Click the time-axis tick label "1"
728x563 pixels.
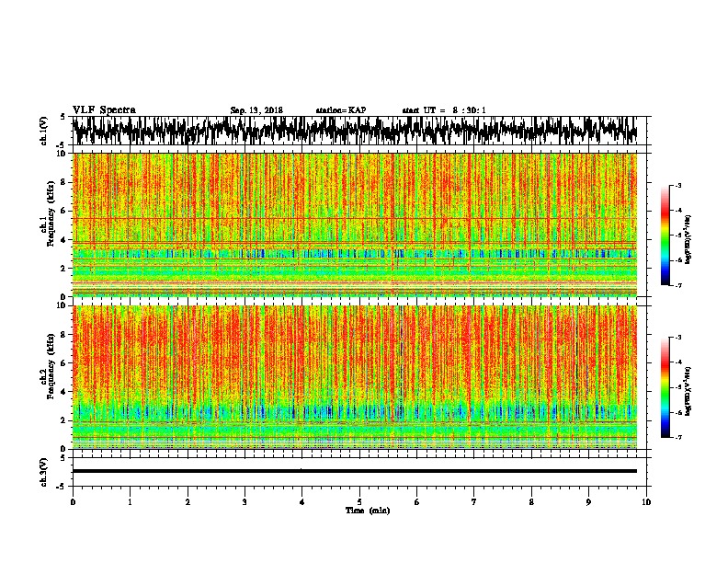coord(130,502)
